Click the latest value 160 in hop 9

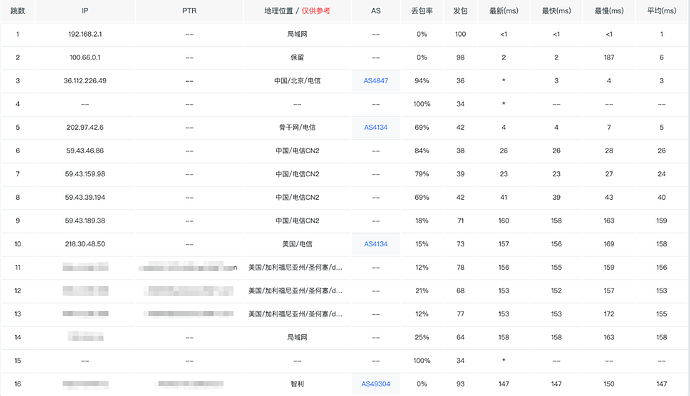pyautogui.click(x=504, y=220)
